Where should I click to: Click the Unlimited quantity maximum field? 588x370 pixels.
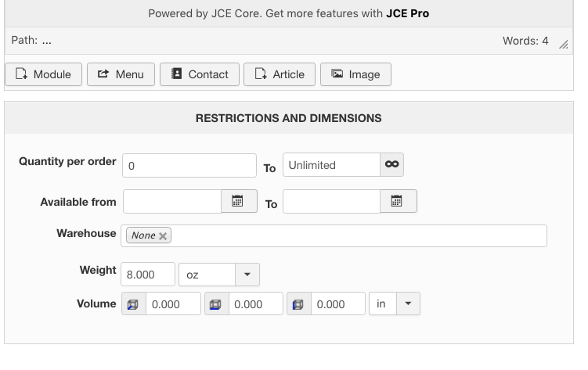331,165
